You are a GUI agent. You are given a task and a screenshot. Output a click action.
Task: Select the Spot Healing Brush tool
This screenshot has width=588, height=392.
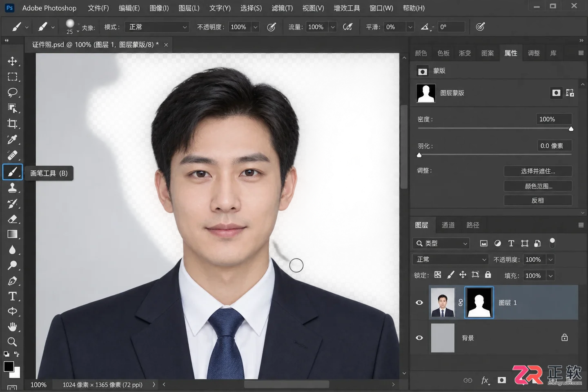12,156
